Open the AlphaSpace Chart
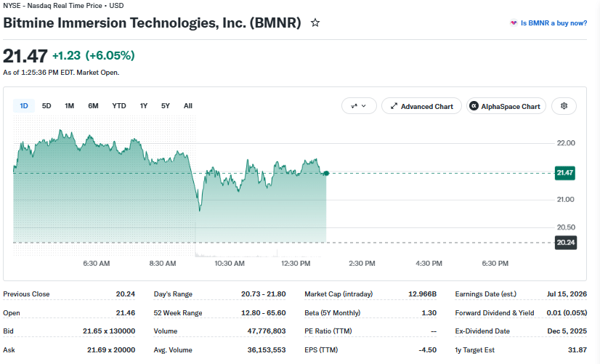 (x=506, y=106)
